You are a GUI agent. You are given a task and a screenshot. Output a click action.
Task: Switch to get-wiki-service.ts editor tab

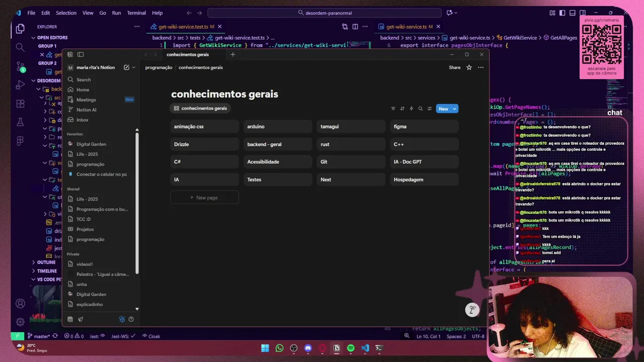410,27
